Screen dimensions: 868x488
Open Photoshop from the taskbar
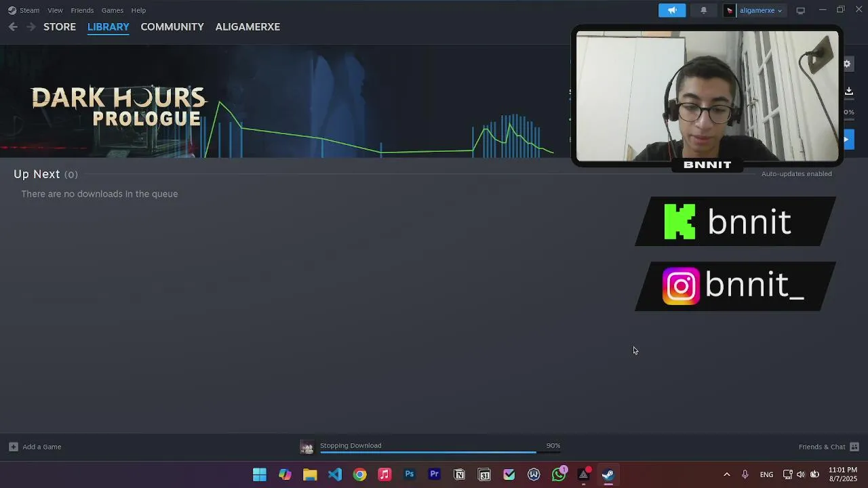[410, 474]
